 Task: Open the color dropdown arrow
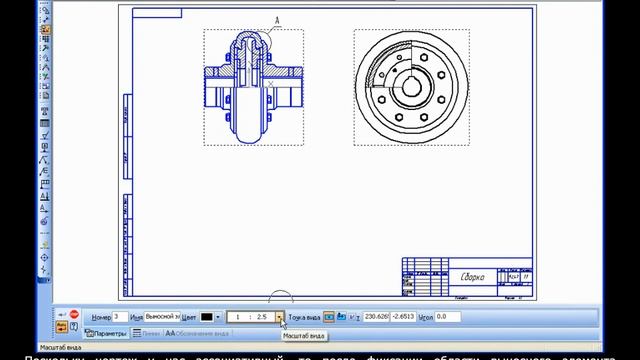tap(218, 317)
